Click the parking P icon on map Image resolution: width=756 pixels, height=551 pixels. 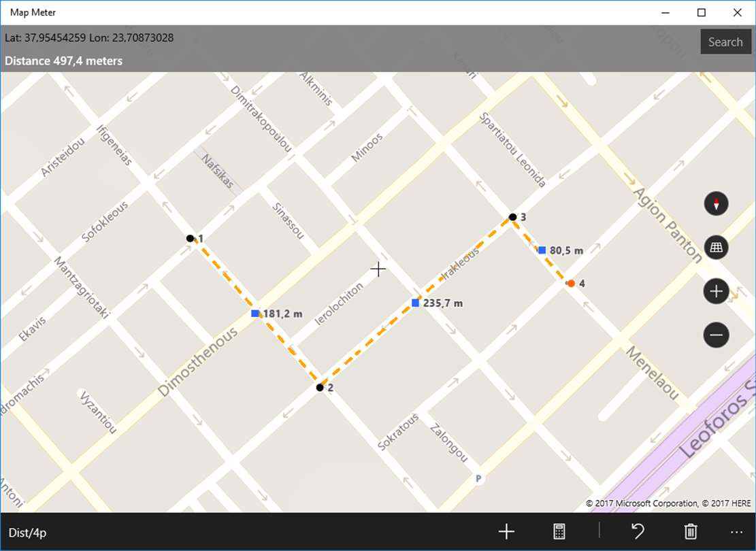pyautogui.click(x=478, y=479)
